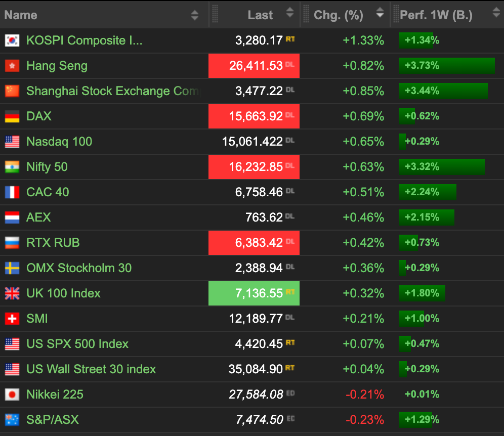Click the Last column header label
The width and height of the screenshot is (504, 436).
pyautogui.click(x=260, y=15)
